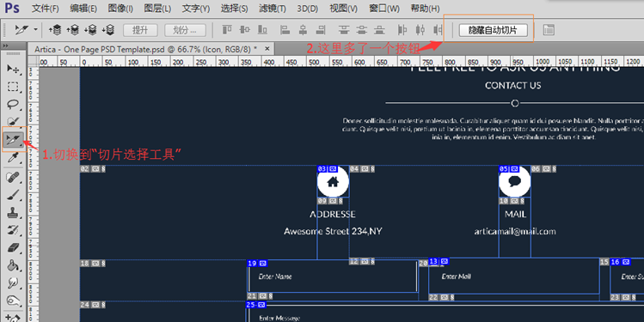The width and height of the screenshot is (644, 322).
Task: Click Bring Forward slice order icon
Action: 73,29
